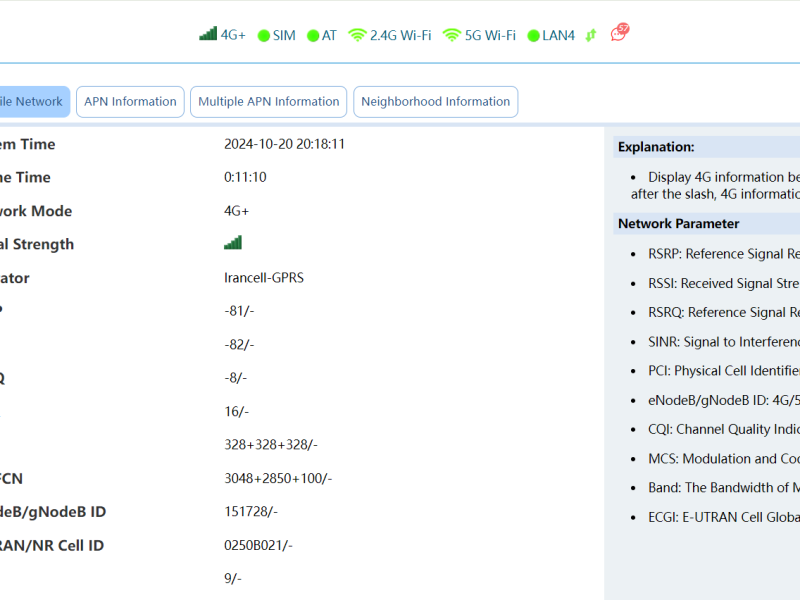This screenshot has width=800, height=600.
Task: Click the eNodeB ID value 151728/-
Action: 251,512
